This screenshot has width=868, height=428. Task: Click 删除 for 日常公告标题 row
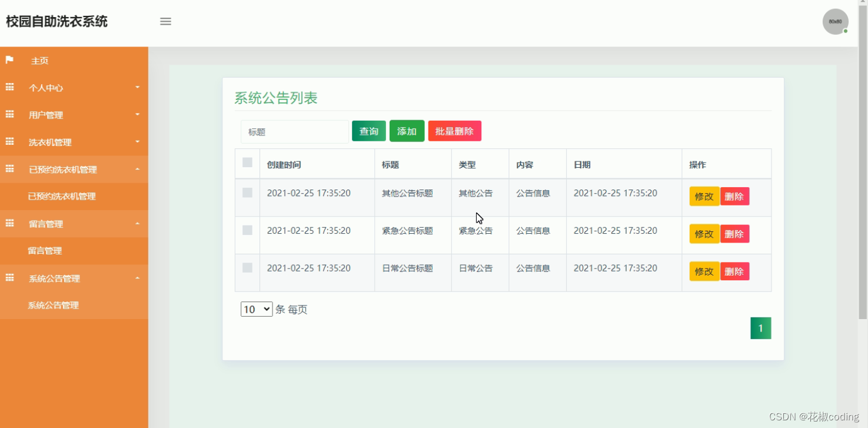[x=734, y=271]
